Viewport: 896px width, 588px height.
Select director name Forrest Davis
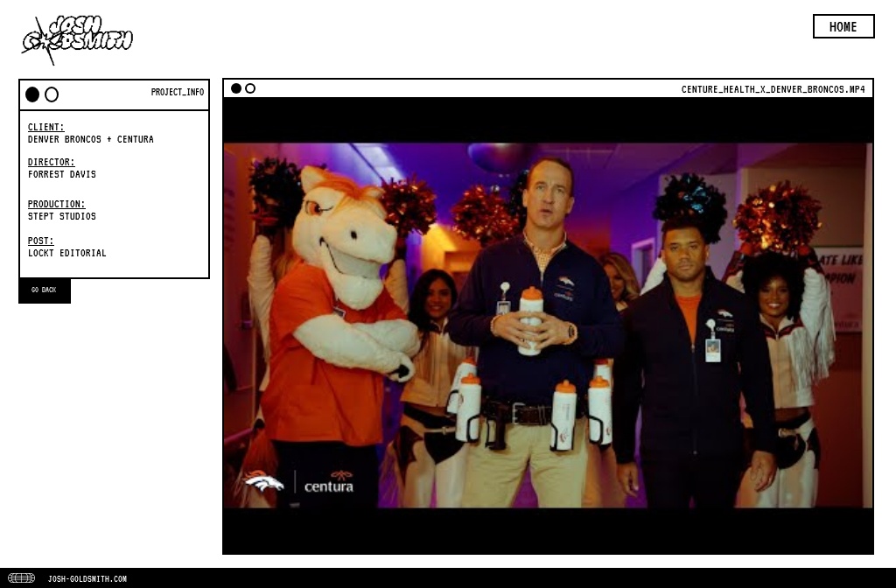click(61, 174)
